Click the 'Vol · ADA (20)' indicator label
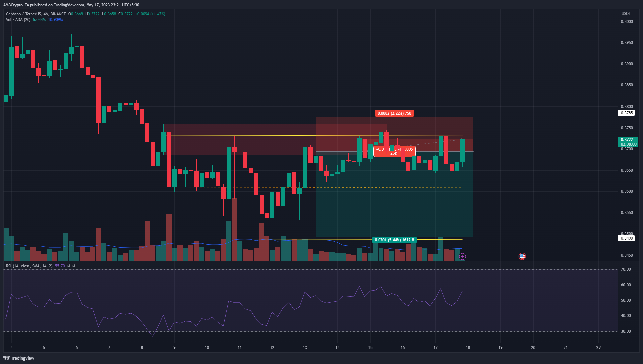643x364 pixels. pyautogui.click(x=18, y=20)
